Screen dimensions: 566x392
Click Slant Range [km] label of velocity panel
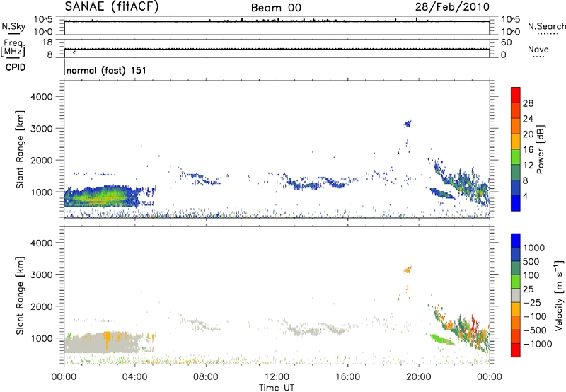(x=20, y=296)
